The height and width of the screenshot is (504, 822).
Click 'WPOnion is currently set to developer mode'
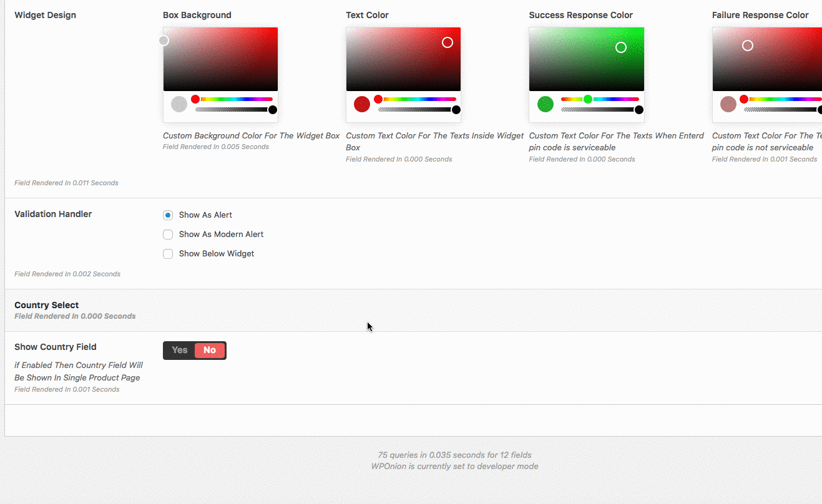tap(454, 467)
